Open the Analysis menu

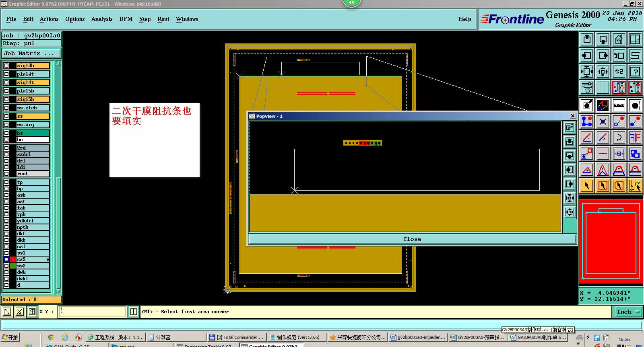(x=102, y=19)
